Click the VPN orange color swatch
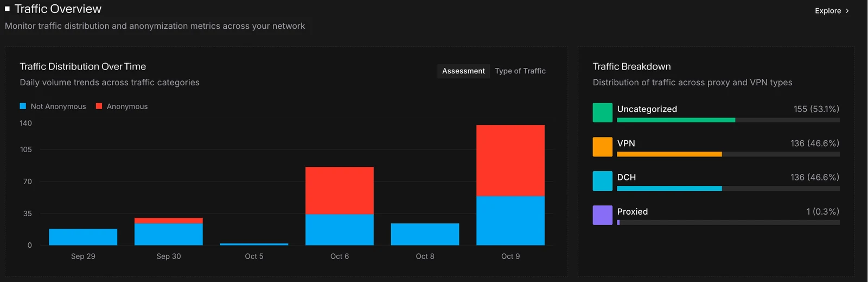The height and width of the screenshot is (282, 868). coord(603,147)
